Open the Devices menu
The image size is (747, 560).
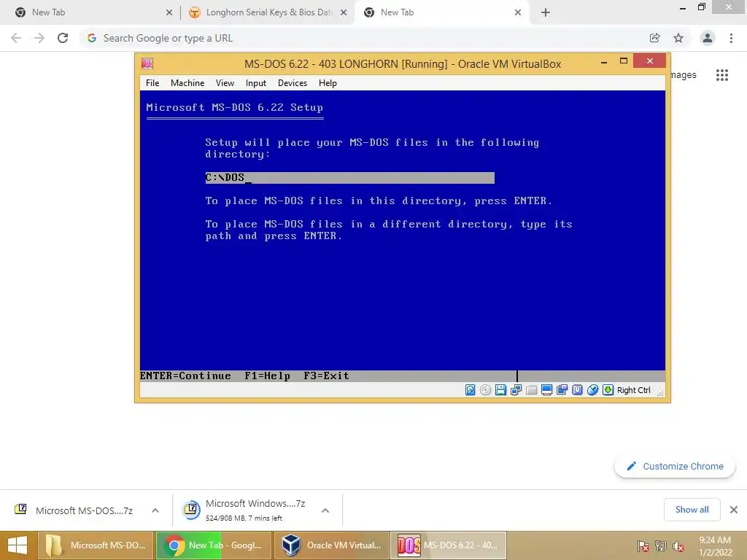[293, 83]
